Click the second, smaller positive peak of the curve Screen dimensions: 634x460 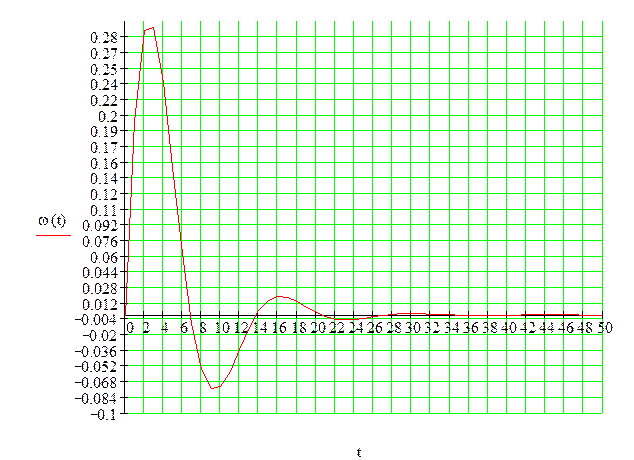coord(281,297)
